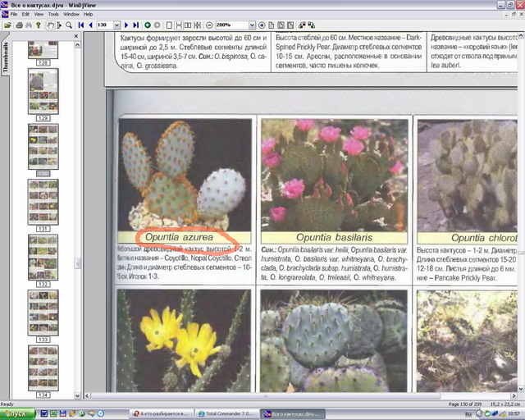
Task: Click the Print toolbar icon
Action: (x=19, y=25)
